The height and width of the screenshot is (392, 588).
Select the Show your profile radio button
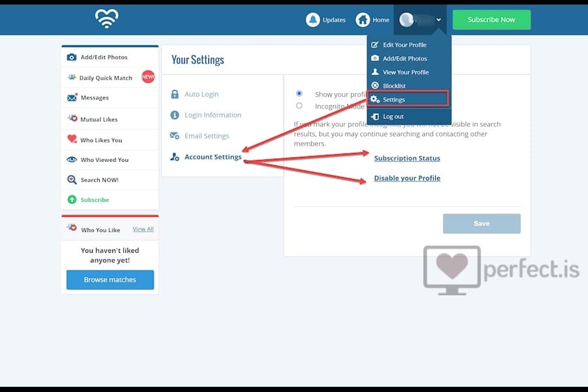[299, 93]
